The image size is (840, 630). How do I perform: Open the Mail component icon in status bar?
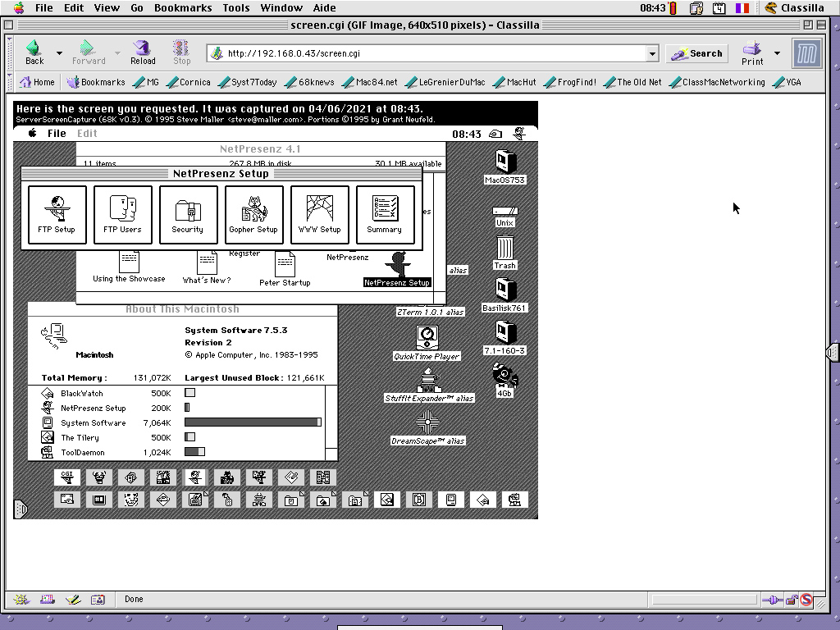[47, 600]
